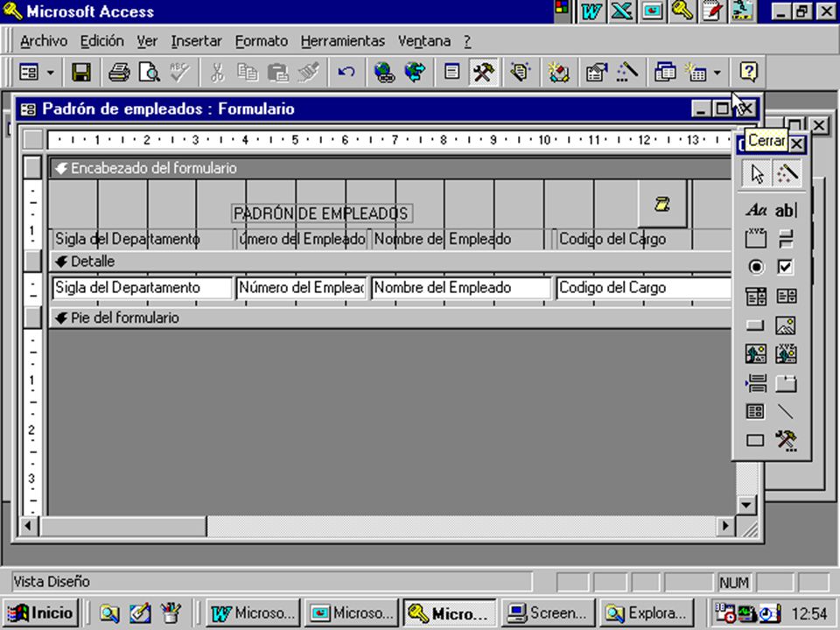This screenshot has height=630, width=840.
Task: Toggle the Web toolbar icon
Action: pos(415,72)
